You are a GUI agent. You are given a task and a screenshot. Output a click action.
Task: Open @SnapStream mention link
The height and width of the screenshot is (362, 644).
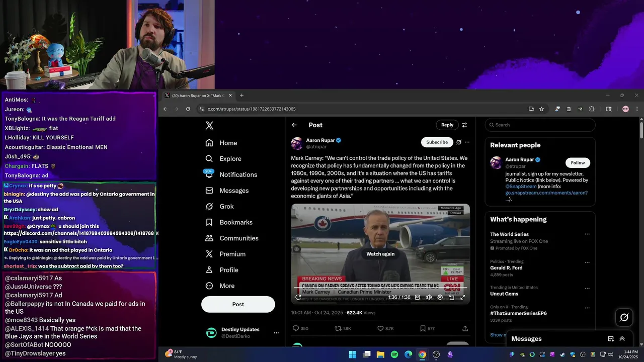pyautogui.click(x=520, y=187)
